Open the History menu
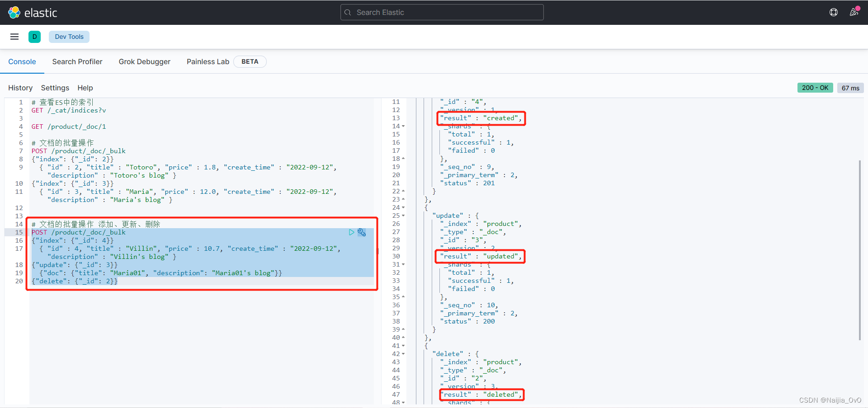Screen dimensions: 868x408 tap(20, 88)
